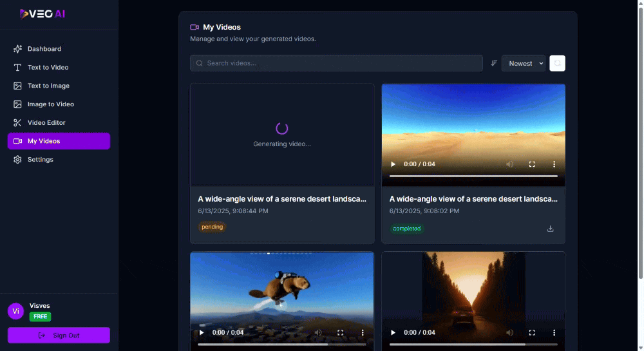Play the flying beaver video
This screenshot has height=351, width=644.
pyautogui.click(x=201, y=332)
